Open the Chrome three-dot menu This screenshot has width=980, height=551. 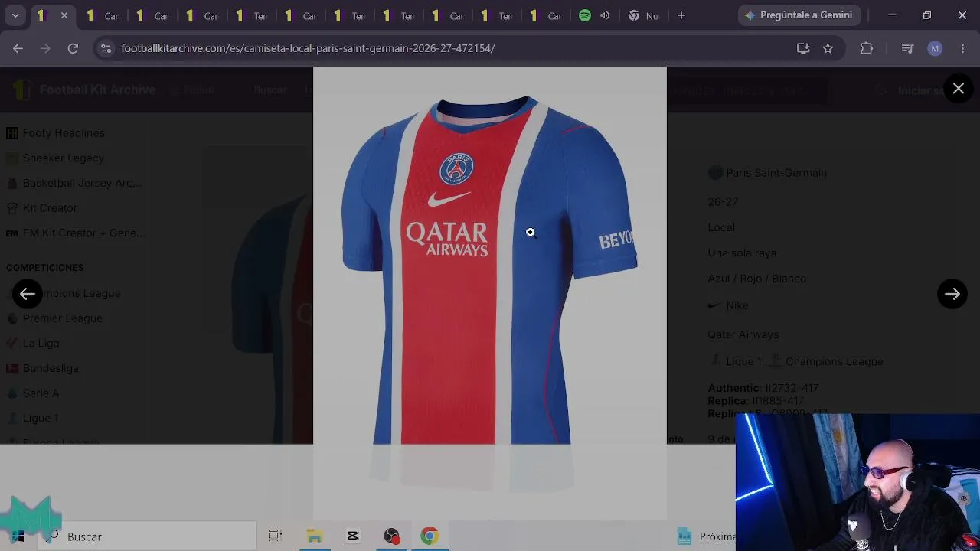[962, 48]
